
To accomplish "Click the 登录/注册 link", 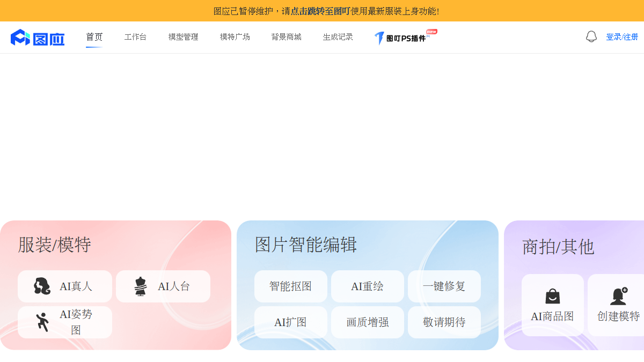I will [x=622, y=37].
